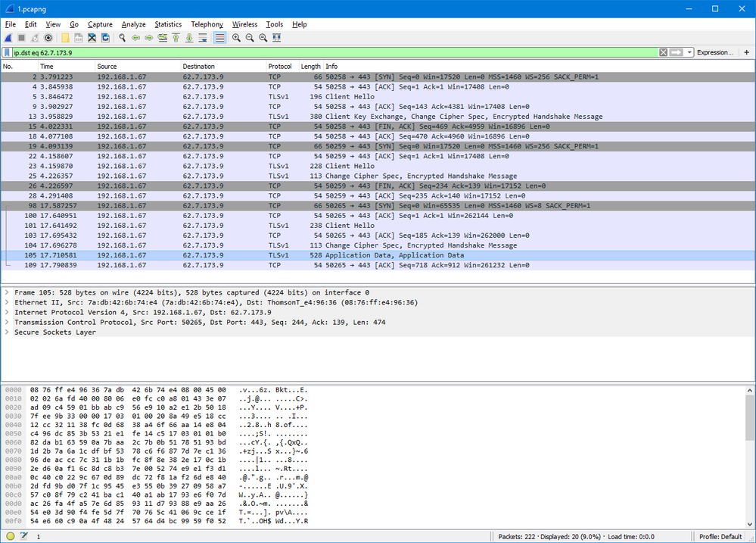Expand Transmission Control Protocol tree item

coord(8,322)
